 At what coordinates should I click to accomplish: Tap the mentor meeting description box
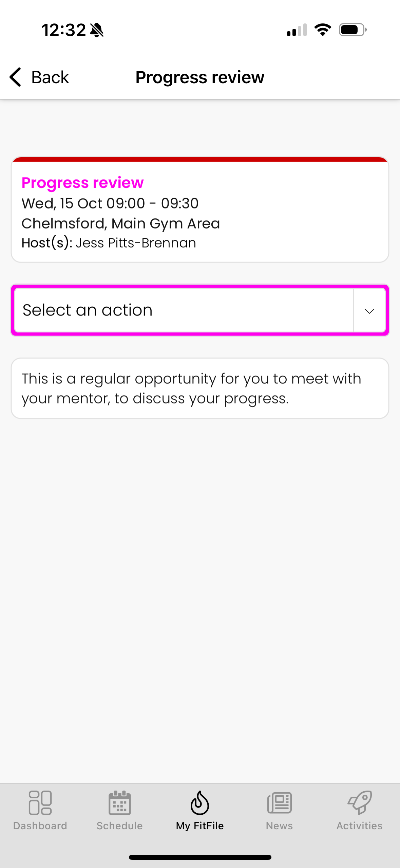(x=199, y=388)
